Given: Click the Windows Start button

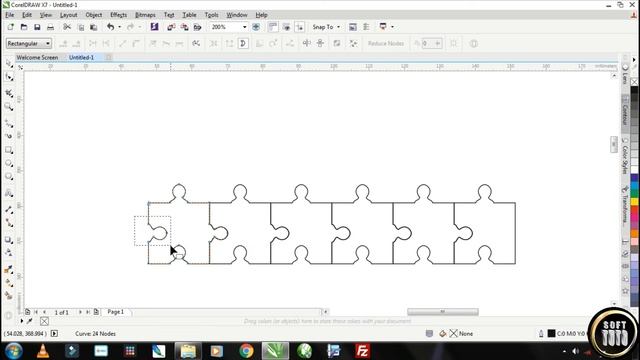Looking at the screenshot, I should pyautogui.click(x=14, y=351).
